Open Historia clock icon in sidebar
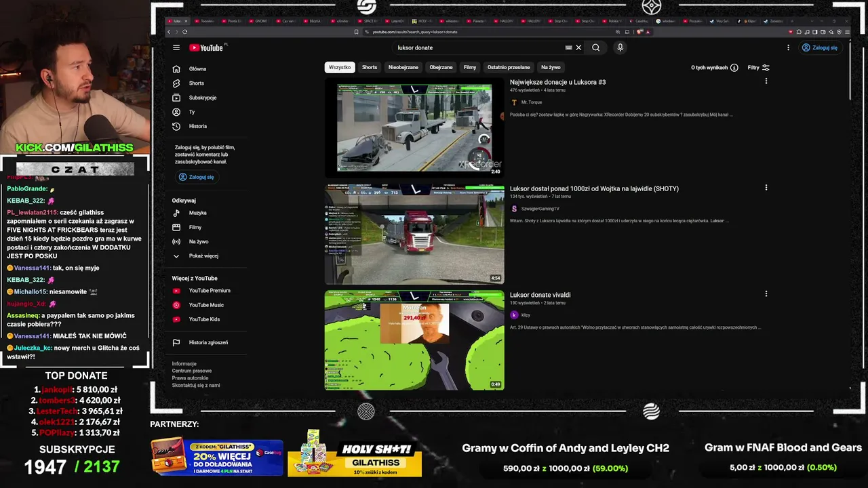868x488 pixels. click(176, 126)
